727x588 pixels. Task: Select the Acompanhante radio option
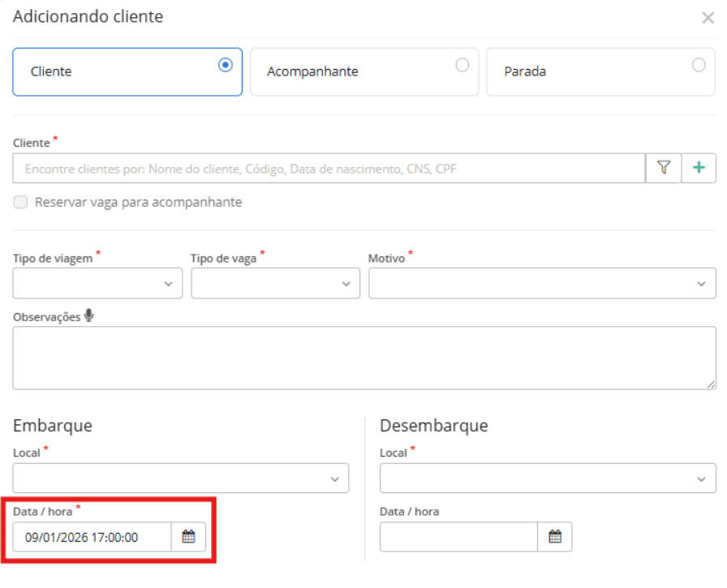[462, 65]
